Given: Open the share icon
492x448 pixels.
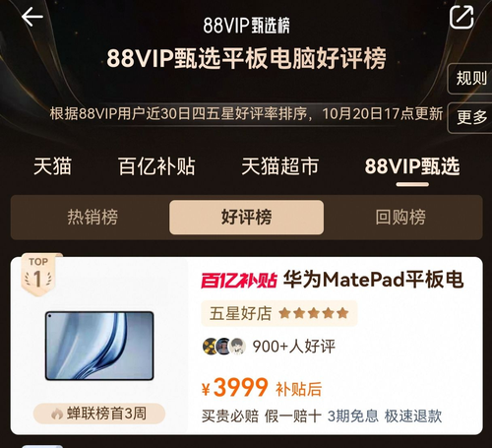Looking at the screenshot, I should [461, 17].
